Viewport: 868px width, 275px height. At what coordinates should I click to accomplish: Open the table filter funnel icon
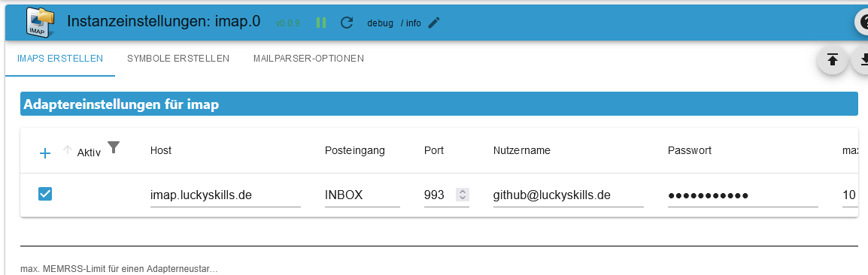114,147
